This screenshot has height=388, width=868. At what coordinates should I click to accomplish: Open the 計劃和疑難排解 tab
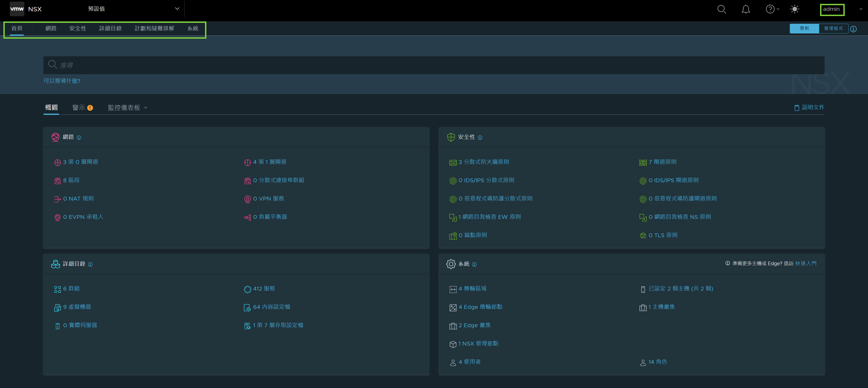(154, 29)
